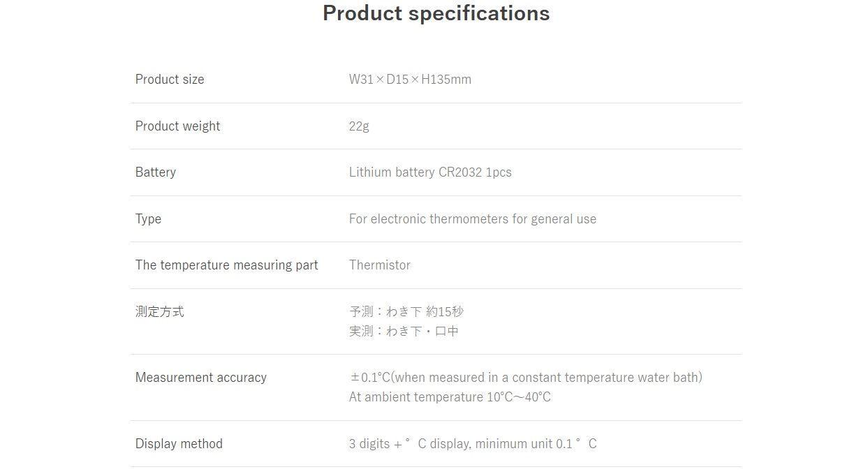Select the Measurement accuracy label

(201, 378)
